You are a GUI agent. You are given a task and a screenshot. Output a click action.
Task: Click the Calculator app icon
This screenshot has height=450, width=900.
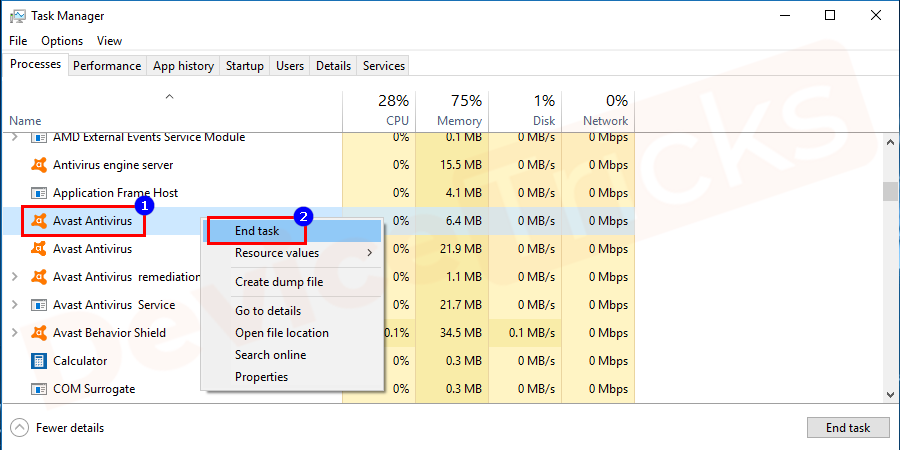38,361
